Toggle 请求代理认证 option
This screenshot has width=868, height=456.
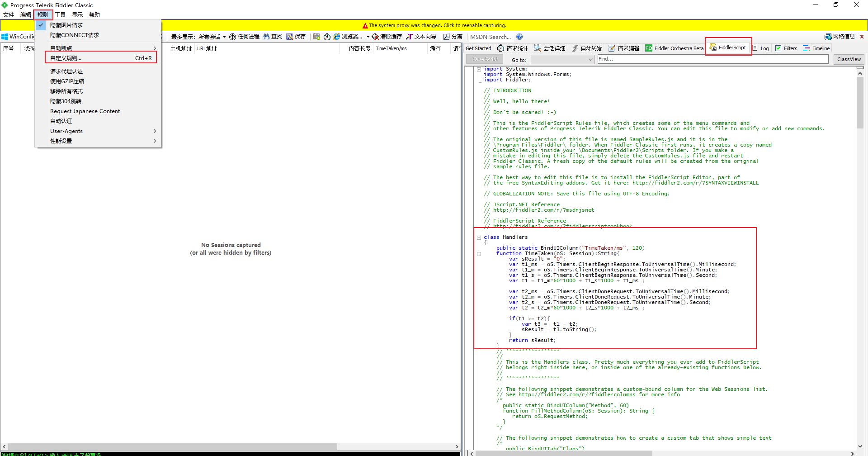[98, 71]
